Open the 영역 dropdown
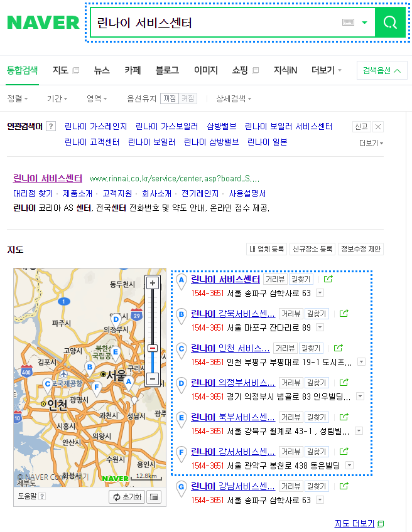 (x=97, y=98)
